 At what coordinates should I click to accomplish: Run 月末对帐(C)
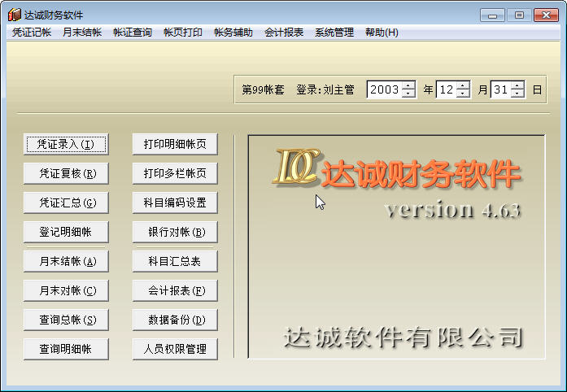pos(66,290)
